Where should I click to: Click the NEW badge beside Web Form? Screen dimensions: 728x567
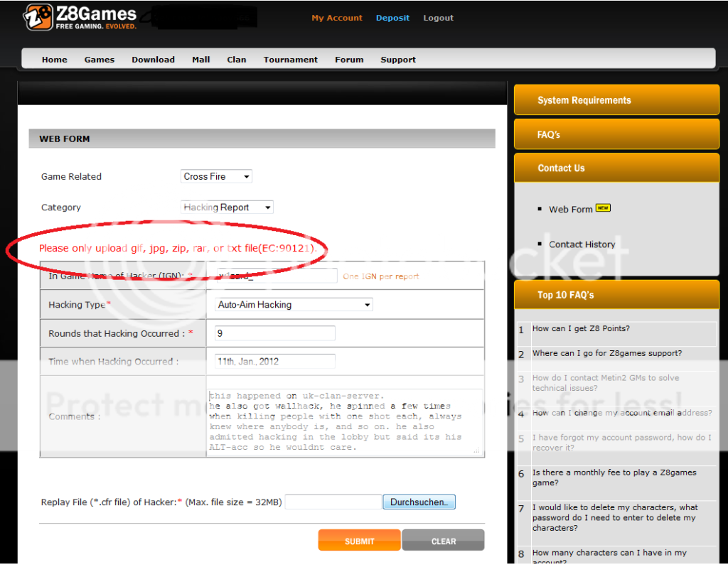(603, 208)
